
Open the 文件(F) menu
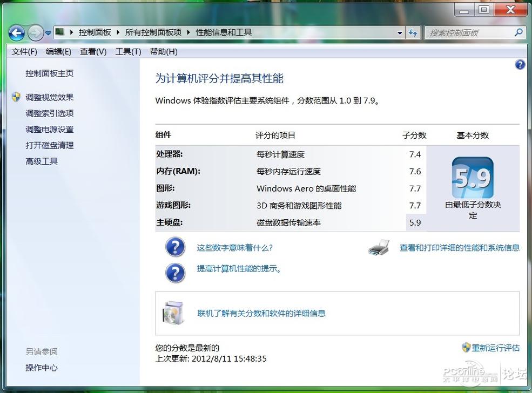coord(24,51)
